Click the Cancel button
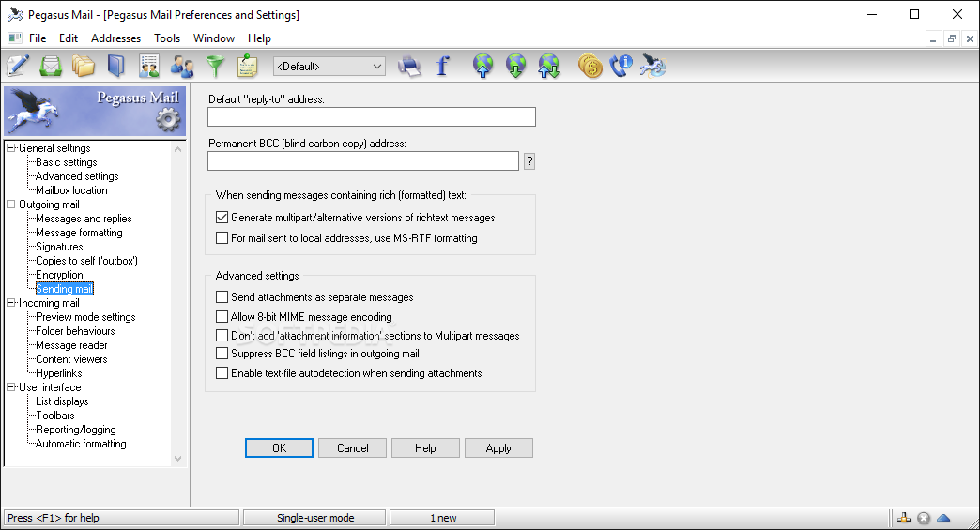980x530 pixels. click(x=353, y=448)
